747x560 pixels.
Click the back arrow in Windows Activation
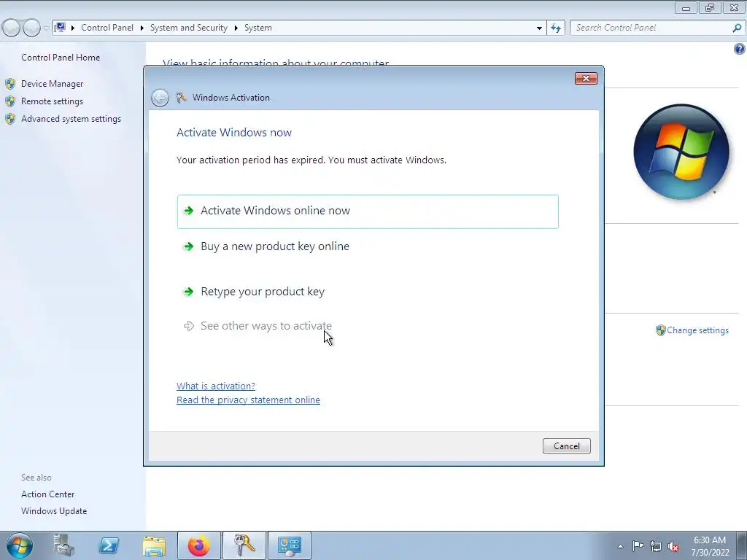click(x=160, y=98)
